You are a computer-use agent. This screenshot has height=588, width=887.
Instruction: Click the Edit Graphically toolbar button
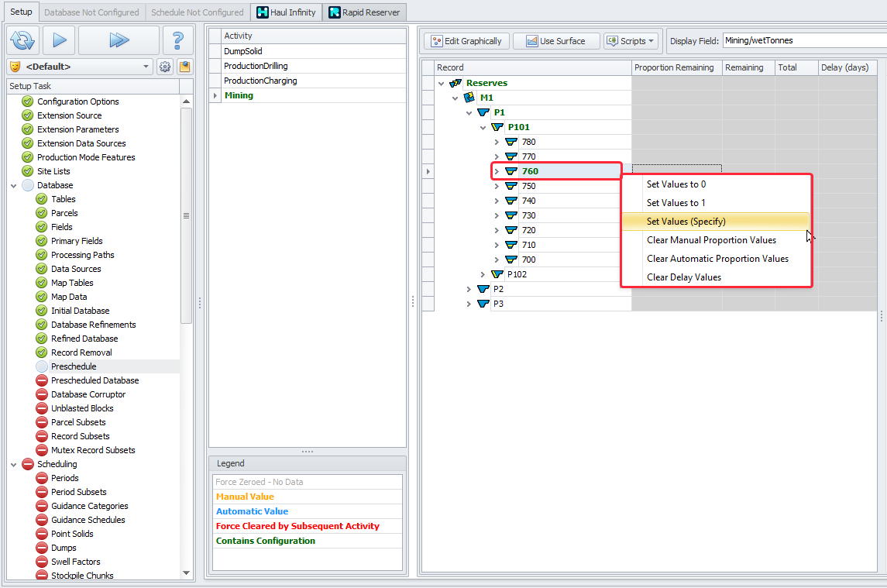pos(466,41)
